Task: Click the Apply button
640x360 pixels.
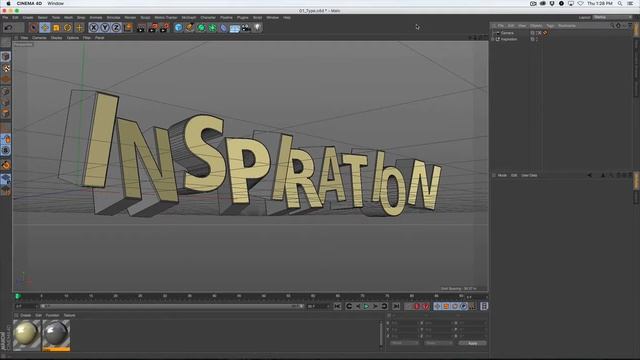Action: click(472, 343)
